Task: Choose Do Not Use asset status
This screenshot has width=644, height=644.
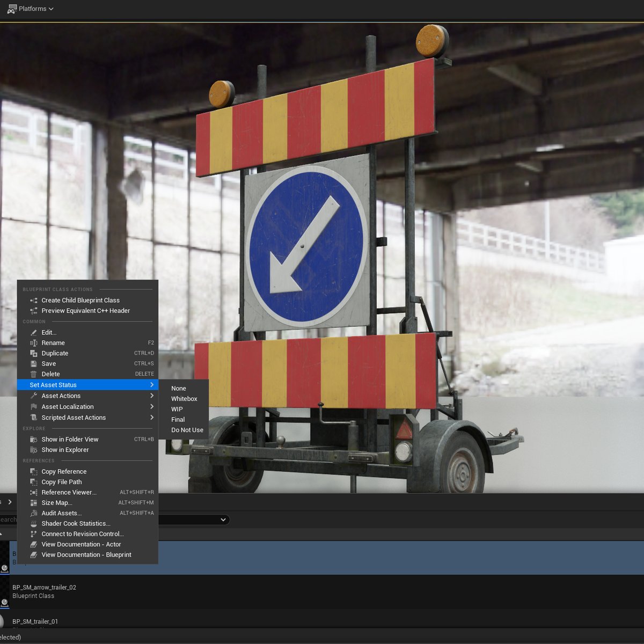Action: (187, 430)
